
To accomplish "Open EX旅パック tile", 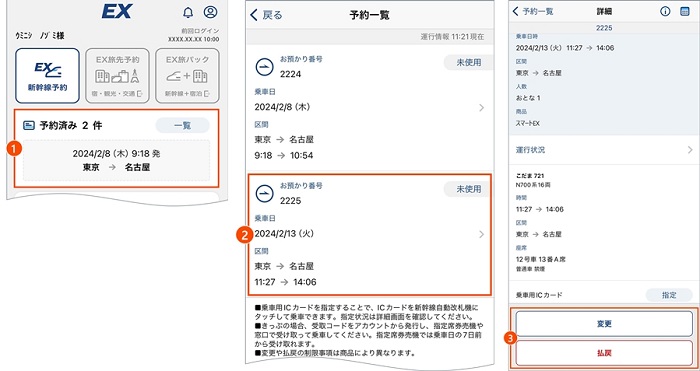I will pyautogui.click(x=187, y=76).
